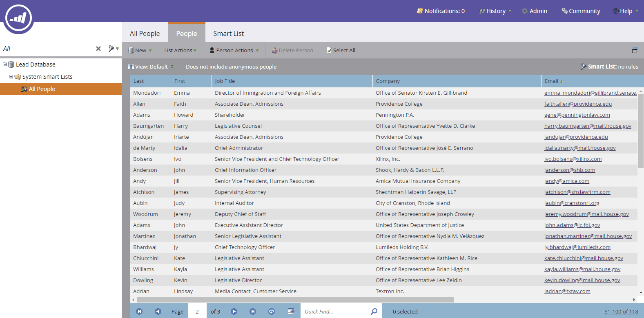Go to next page with pager icon

point(234,311)
